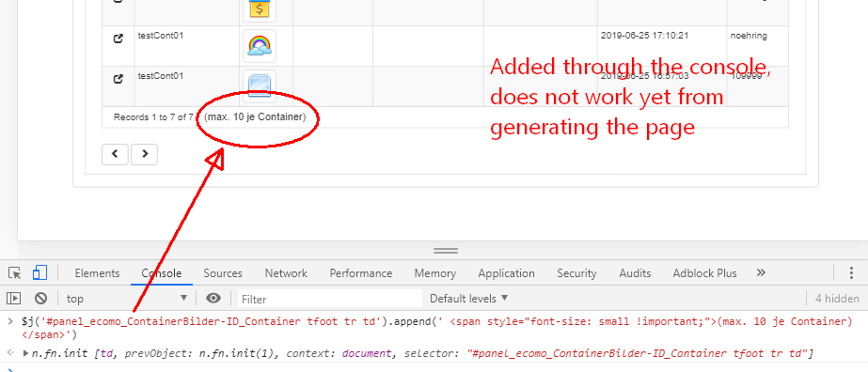Switch to the Performance tab
The height and width of the screenshot is (372, 868).
361,273
